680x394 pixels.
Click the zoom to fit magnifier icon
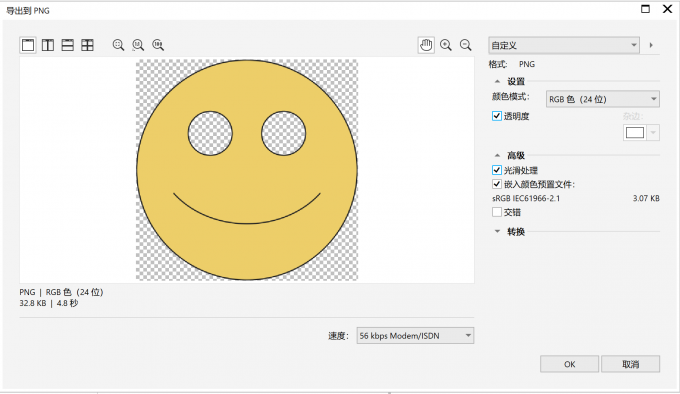(x=118, y=45)
